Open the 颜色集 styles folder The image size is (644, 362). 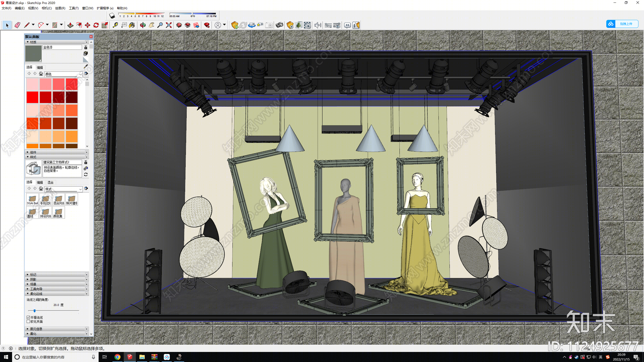(58, 213)
